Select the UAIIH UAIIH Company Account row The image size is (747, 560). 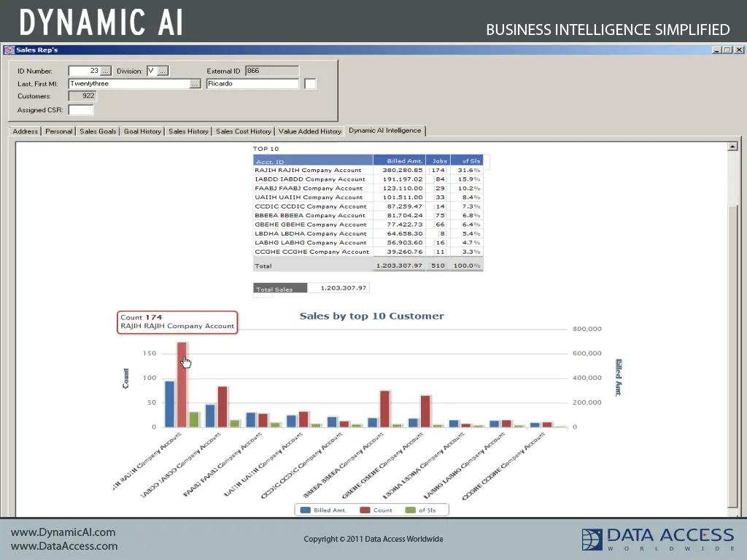pos(368,197)
